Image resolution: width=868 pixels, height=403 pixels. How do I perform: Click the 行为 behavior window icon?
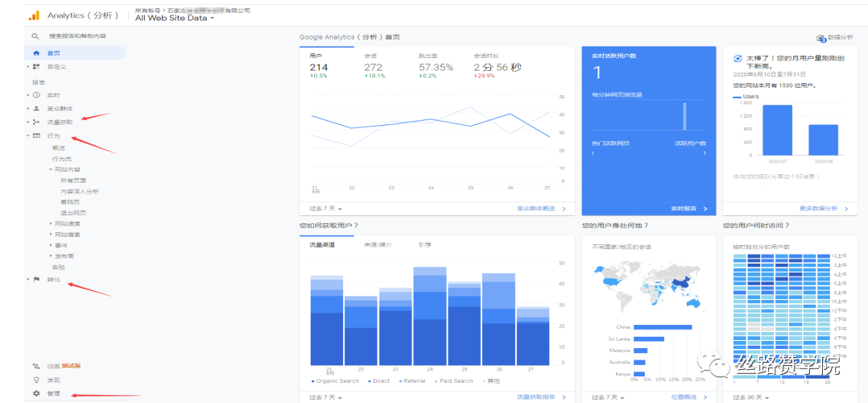pyautogui.click(x=36, y=136)
